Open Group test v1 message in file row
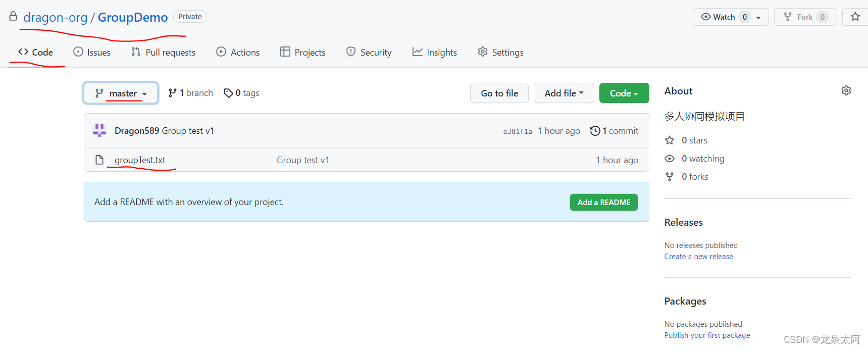868x349 pixels. (x=303, y=160)
